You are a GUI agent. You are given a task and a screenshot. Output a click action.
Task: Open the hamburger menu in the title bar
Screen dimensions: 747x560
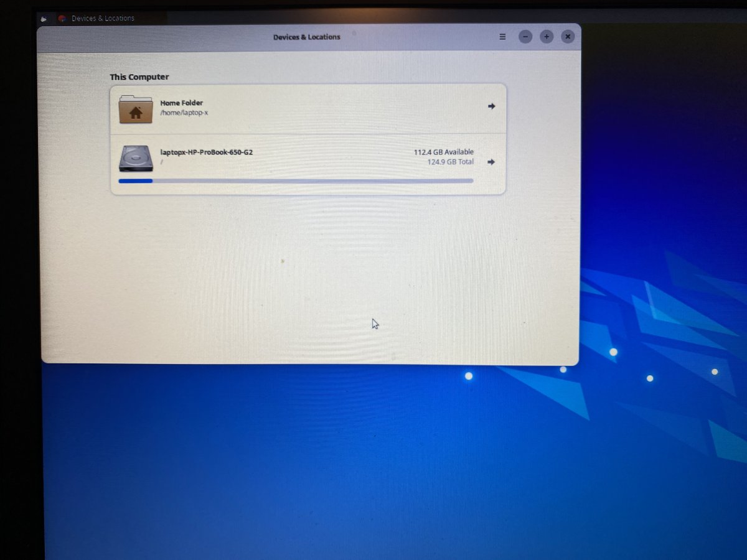pos(502,37)
